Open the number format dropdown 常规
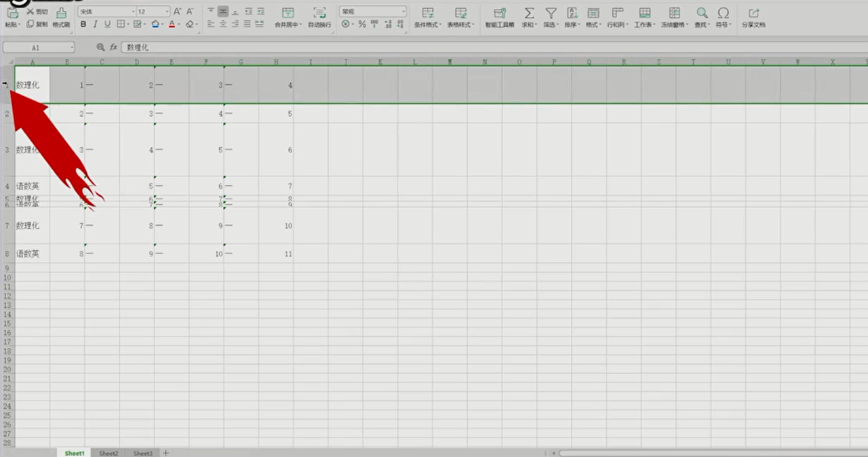The height and width of the screenshot is (457, 868). 372,12
